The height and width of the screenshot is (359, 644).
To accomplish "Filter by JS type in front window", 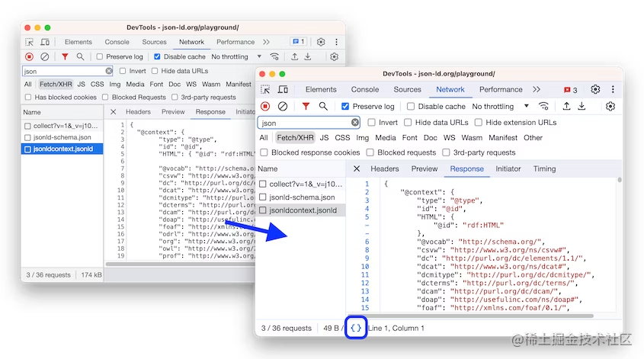I will pyautogui.click(x=324, y=138).
